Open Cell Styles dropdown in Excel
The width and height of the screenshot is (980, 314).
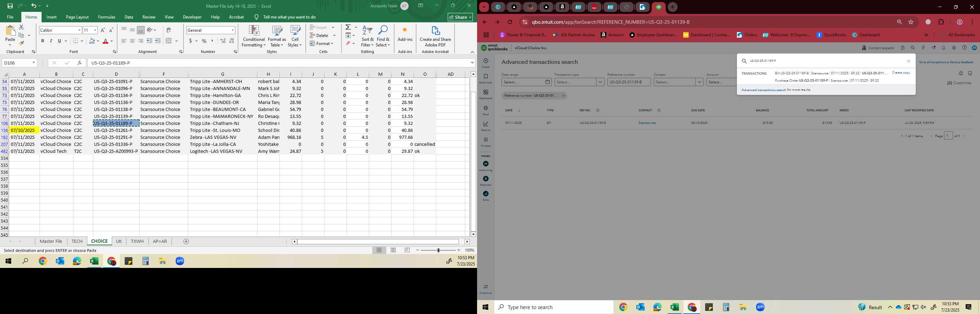pyautogui.click(x=295, y=37)
